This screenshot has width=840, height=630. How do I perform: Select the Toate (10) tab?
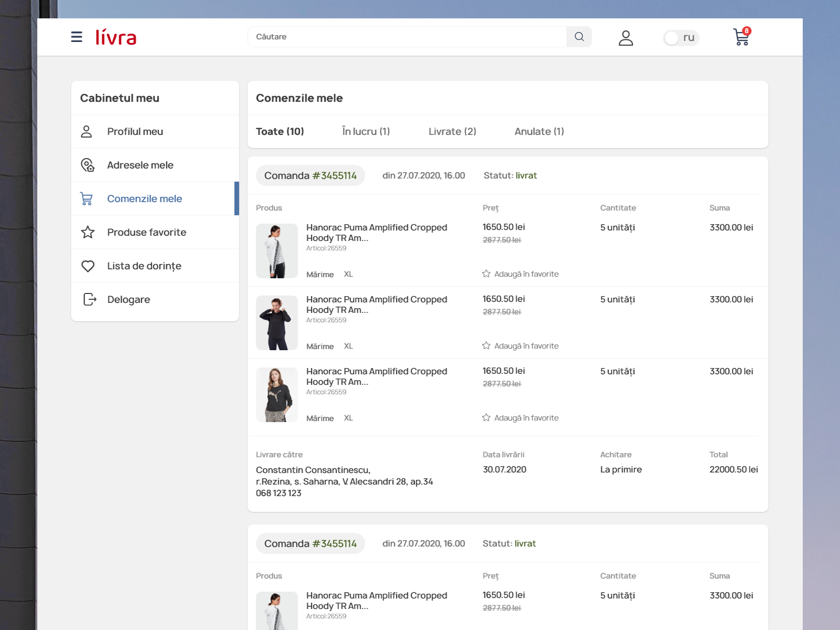[x=280, y=131]
